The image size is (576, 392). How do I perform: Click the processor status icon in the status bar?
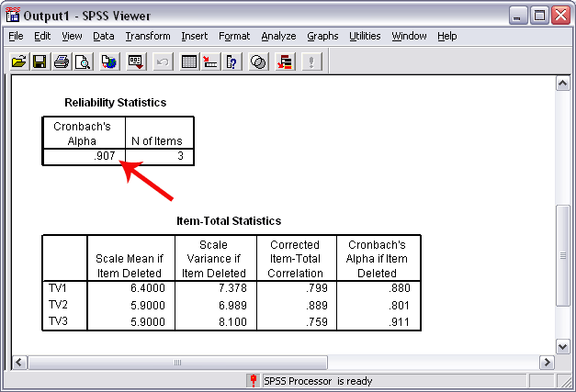click(x=254, y=381)
